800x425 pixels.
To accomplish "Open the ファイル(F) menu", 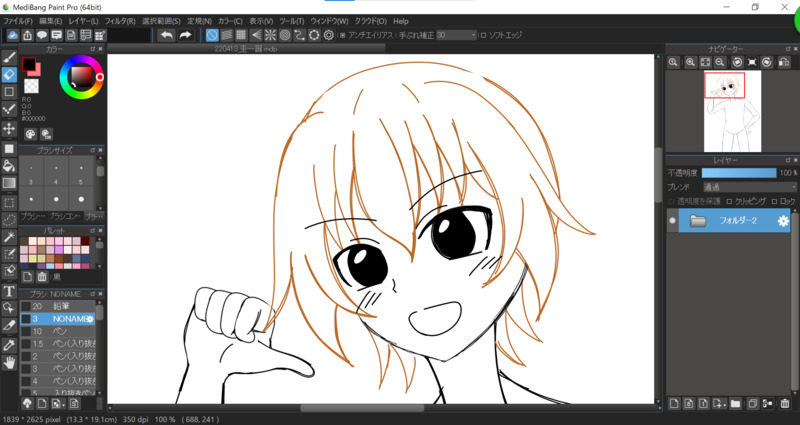I will pyautogui.click(x=18, y=21).
